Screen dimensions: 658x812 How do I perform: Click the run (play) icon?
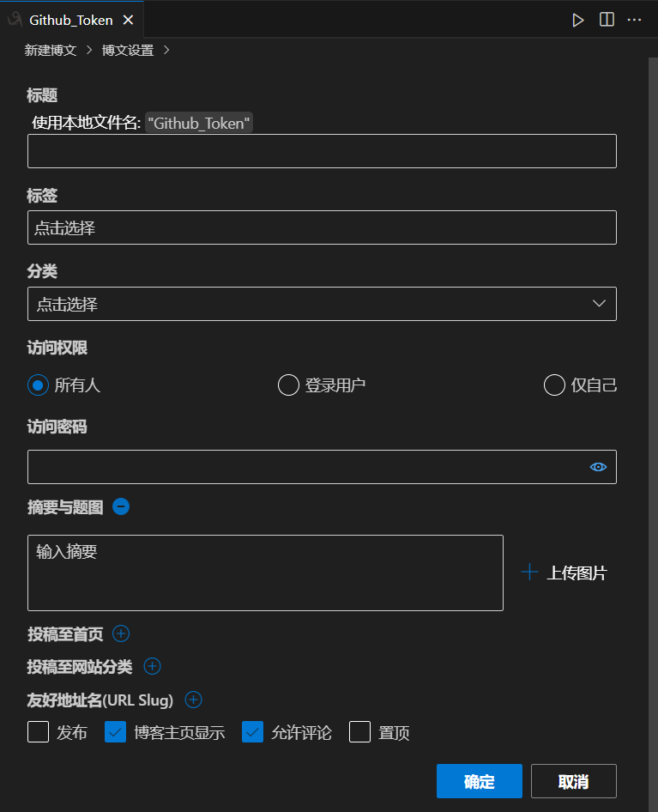[x=578, y=20]
